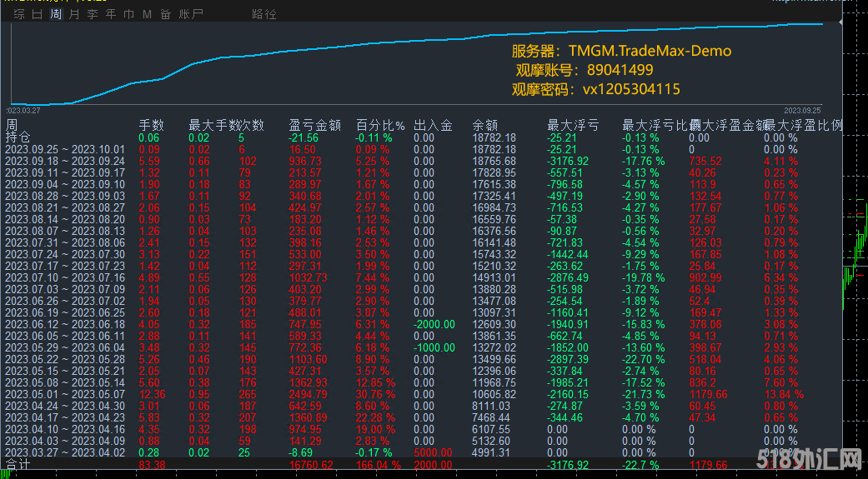Select the highlighted 周 weekly tab

pos(56,14)
